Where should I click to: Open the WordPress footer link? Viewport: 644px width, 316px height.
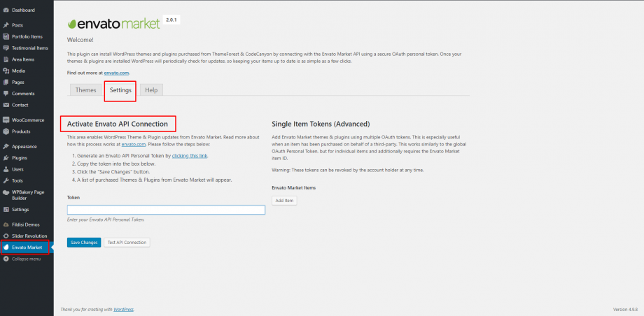124,310
